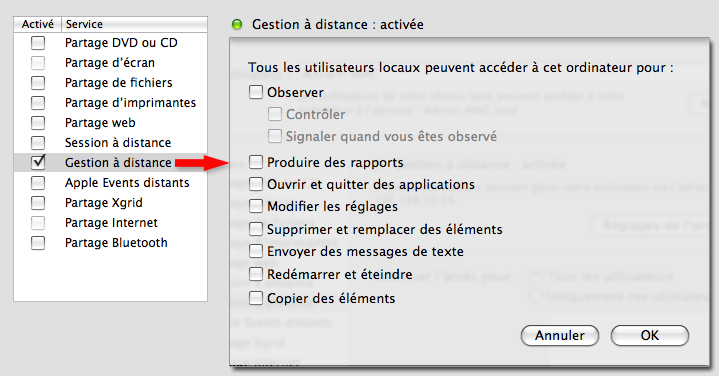
Task: Select Session à distance in list
Action: point(111,143)
